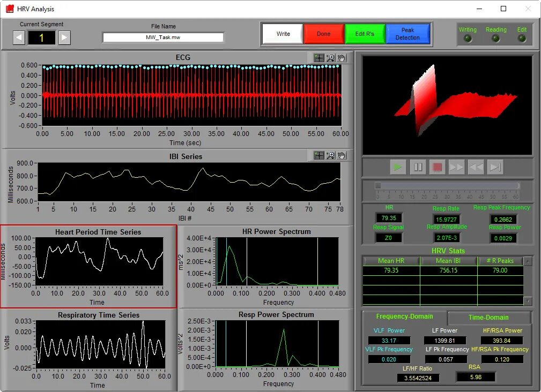Select Mean HR cell 79.35
The height and width of the screenshot is (392, 541).
coord(391,270)
